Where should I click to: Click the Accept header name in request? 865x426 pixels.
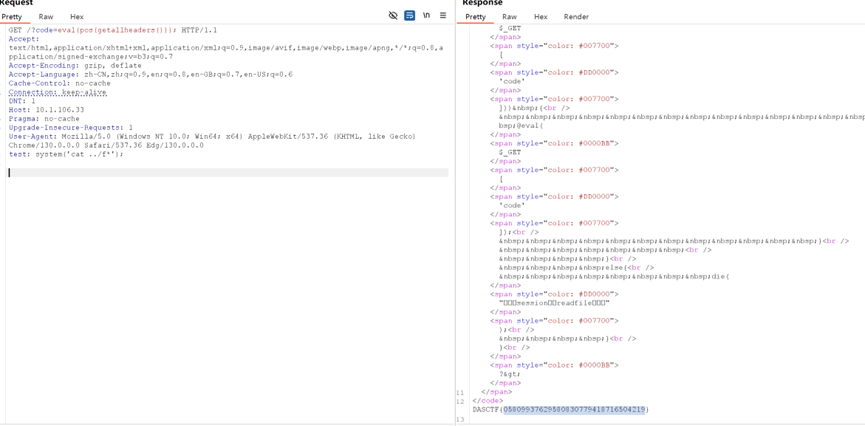pyautogui.click(x=24, y=39)
